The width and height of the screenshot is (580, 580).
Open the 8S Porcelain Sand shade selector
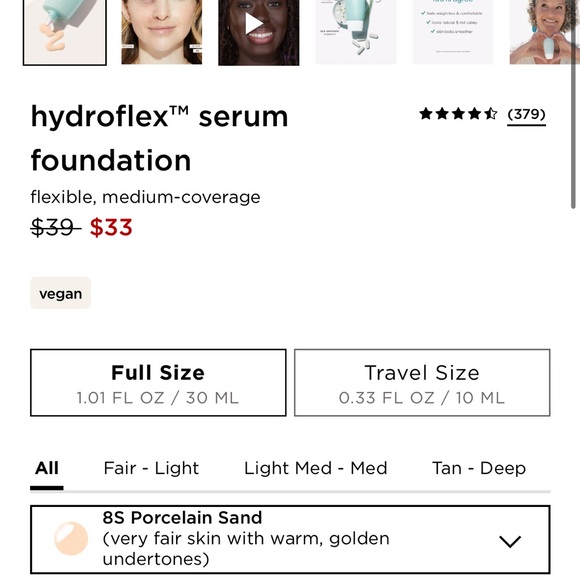[x=290, y=539]
